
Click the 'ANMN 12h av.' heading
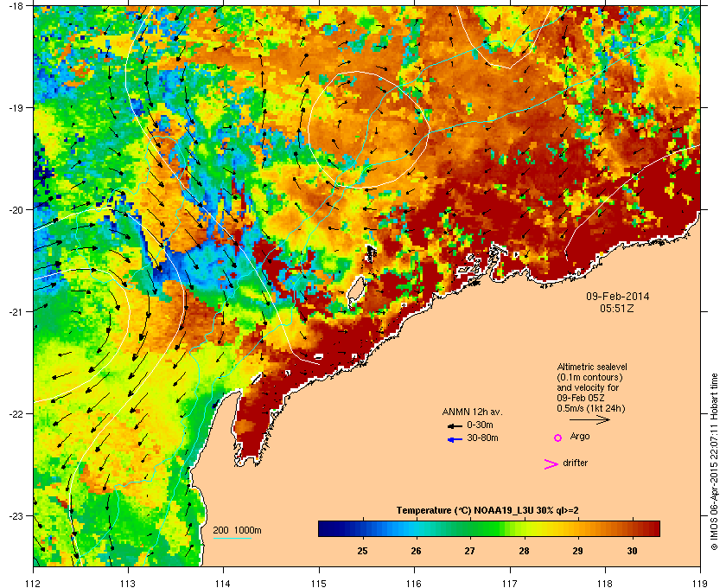point(472,412)
